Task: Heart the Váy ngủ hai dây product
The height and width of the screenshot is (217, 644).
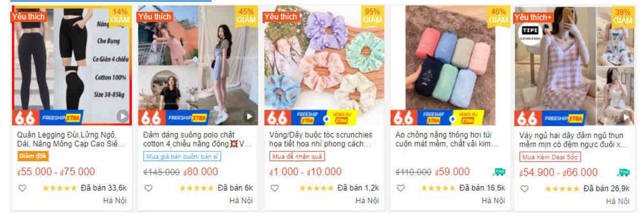Action: (524, 189)
